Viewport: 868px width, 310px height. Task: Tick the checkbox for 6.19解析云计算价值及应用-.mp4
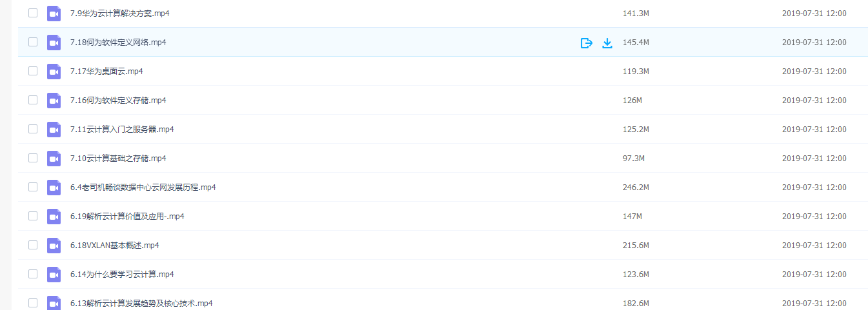(33, 216)
